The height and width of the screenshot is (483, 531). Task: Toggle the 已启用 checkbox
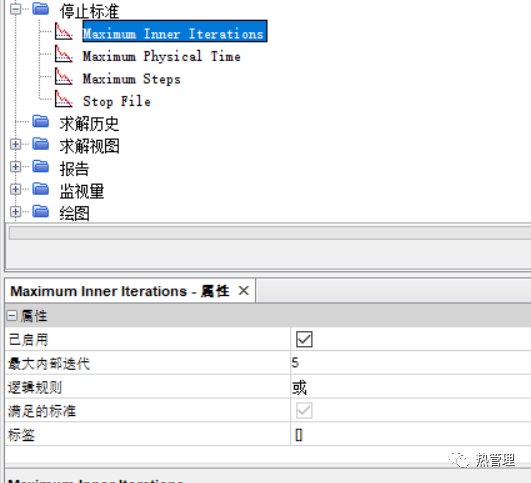click(304, 339)
